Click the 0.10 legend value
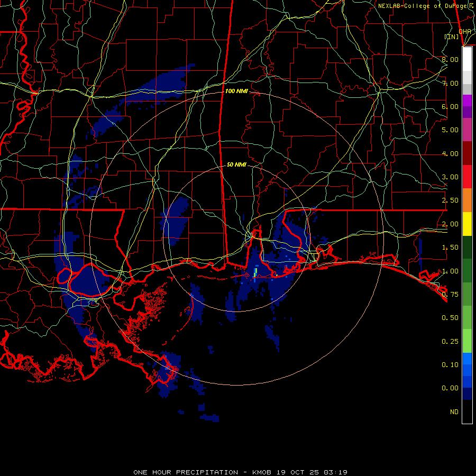Viewport: 476px width, 476px height. click(x=450, y=365)
